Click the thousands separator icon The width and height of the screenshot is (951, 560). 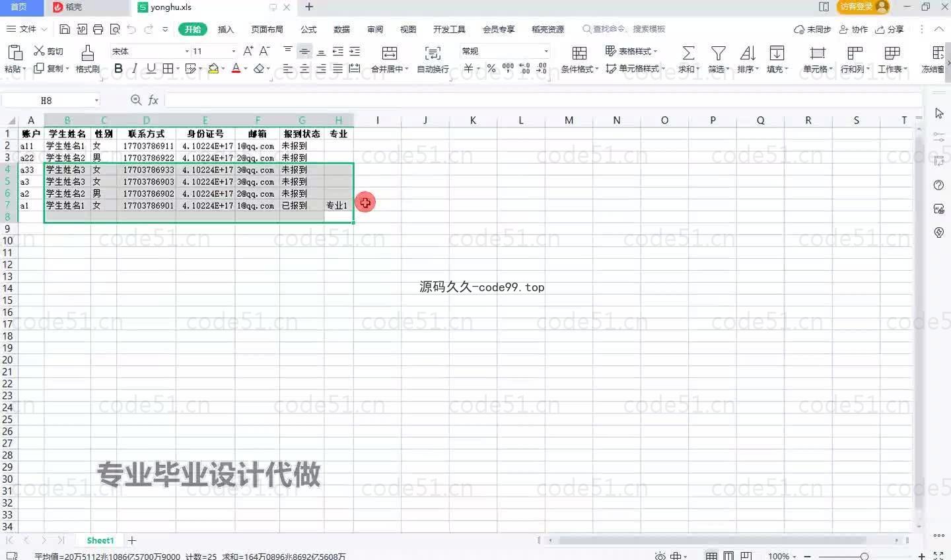[508, 68]
